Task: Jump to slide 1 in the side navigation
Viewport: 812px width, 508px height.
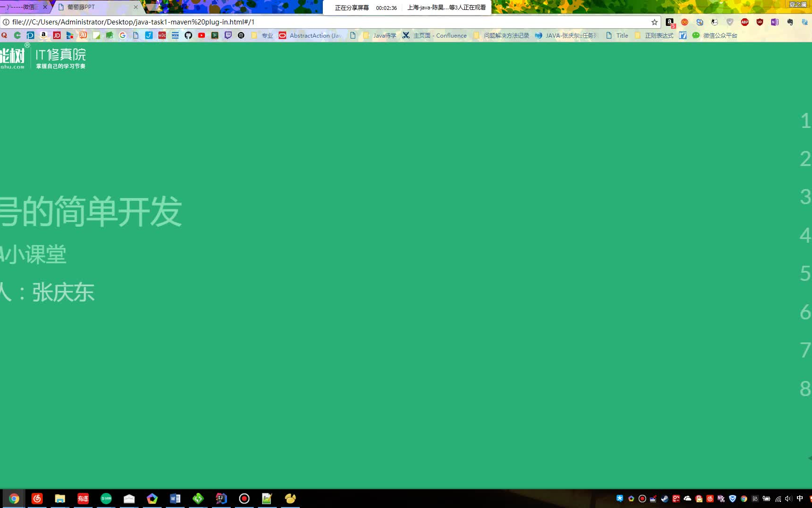Action: pos(805,121)
